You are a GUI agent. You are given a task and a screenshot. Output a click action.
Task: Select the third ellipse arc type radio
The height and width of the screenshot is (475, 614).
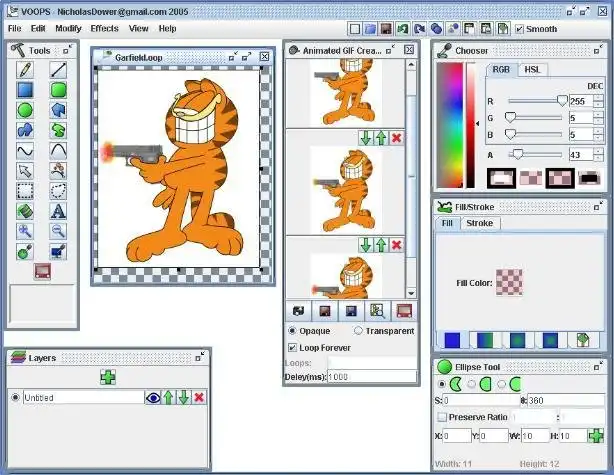(502, 384)
